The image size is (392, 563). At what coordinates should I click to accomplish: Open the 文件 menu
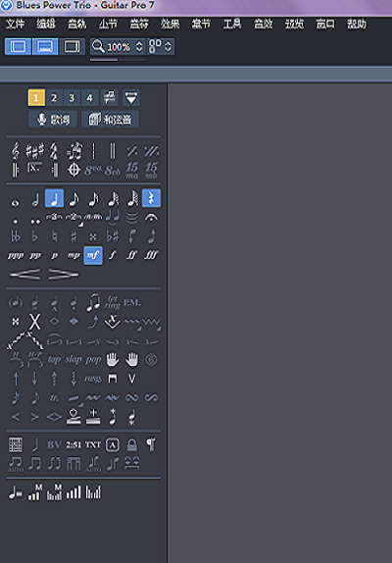(16, 25)
